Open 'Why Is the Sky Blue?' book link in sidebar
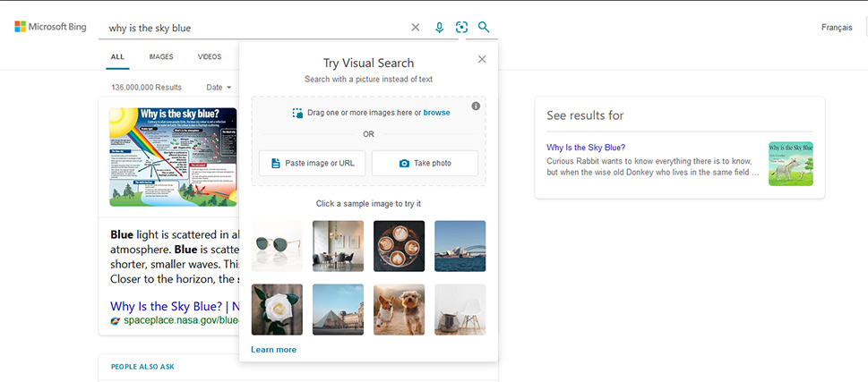The width and height of the screenshot is (868, 382). (586, 148)
